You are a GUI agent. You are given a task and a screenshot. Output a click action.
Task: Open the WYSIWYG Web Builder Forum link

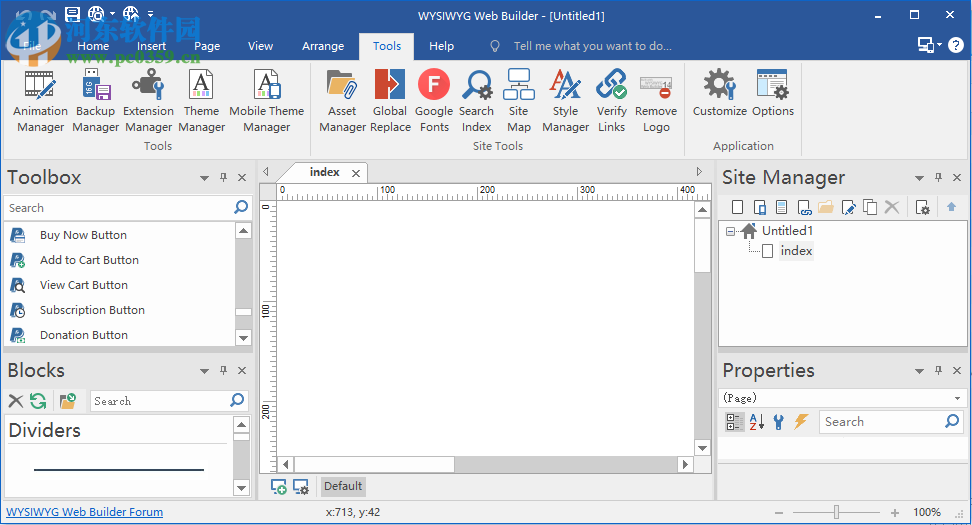[84, 512]
